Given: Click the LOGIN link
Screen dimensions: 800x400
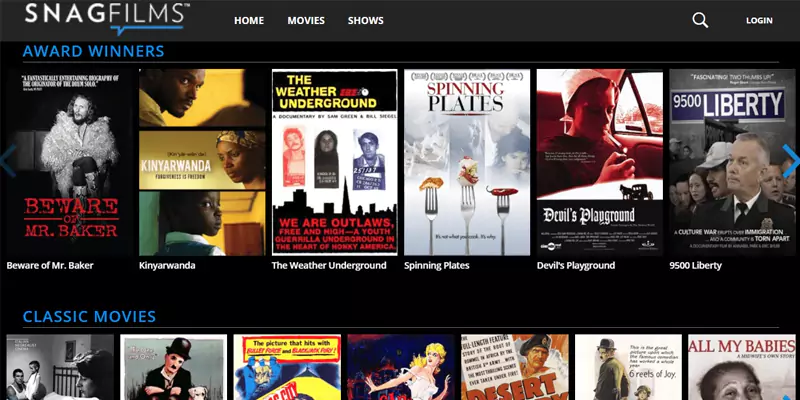Looking at the screenshot, I should pyautogui.click(x=759, y=21).
